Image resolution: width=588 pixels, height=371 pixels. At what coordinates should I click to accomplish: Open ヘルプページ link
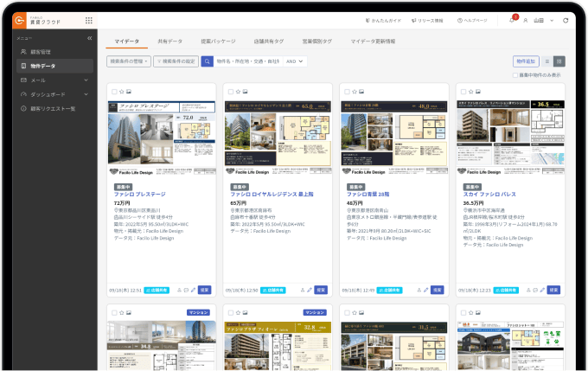pos(472,21)
